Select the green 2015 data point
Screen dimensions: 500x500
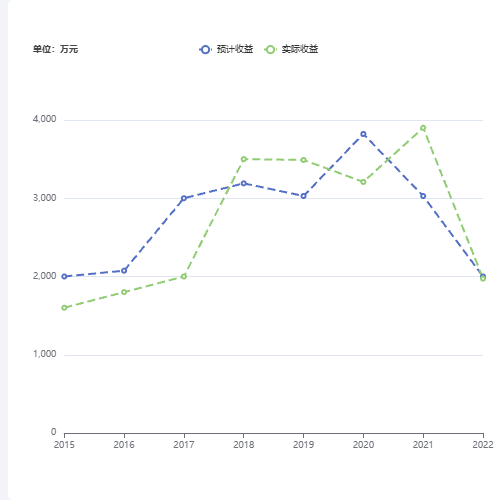point(64,308)
